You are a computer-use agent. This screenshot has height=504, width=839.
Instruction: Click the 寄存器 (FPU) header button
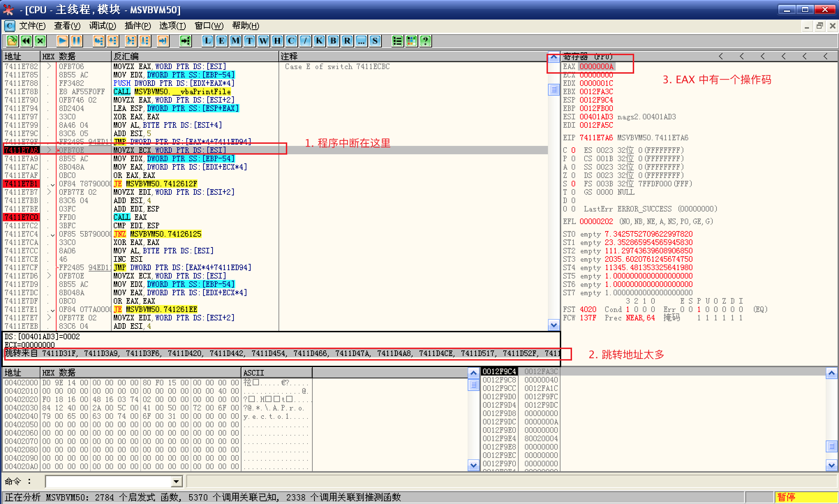[588, 56]
